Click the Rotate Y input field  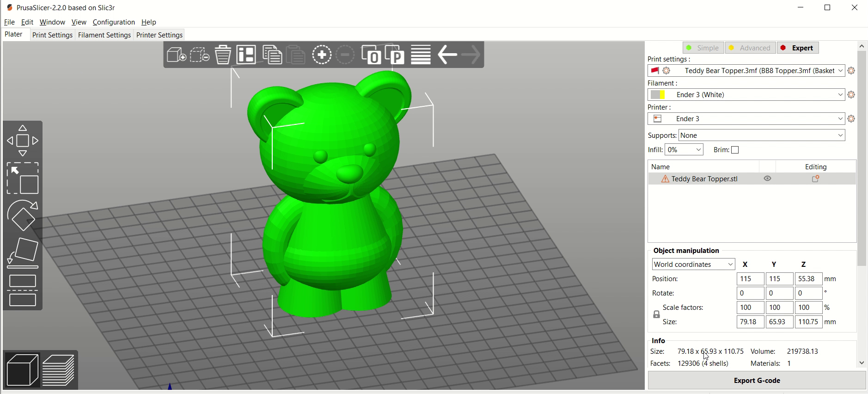click(779, 293)
